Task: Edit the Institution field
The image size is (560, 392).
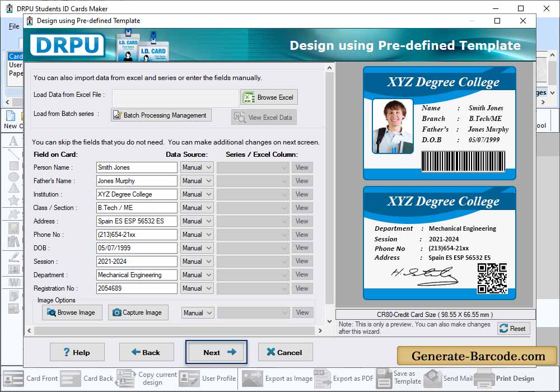Action: tap(137, 194)
